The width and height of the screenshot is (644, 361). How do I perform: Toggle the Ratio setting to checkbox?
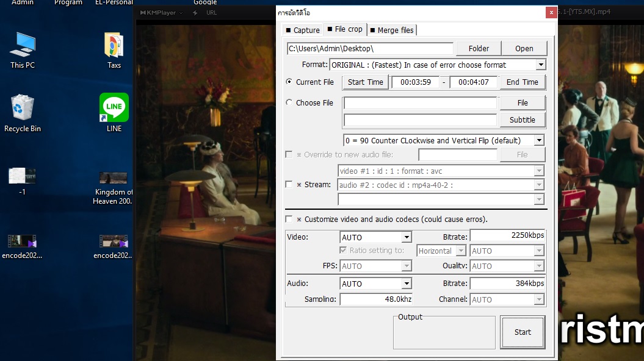point(343,250)
